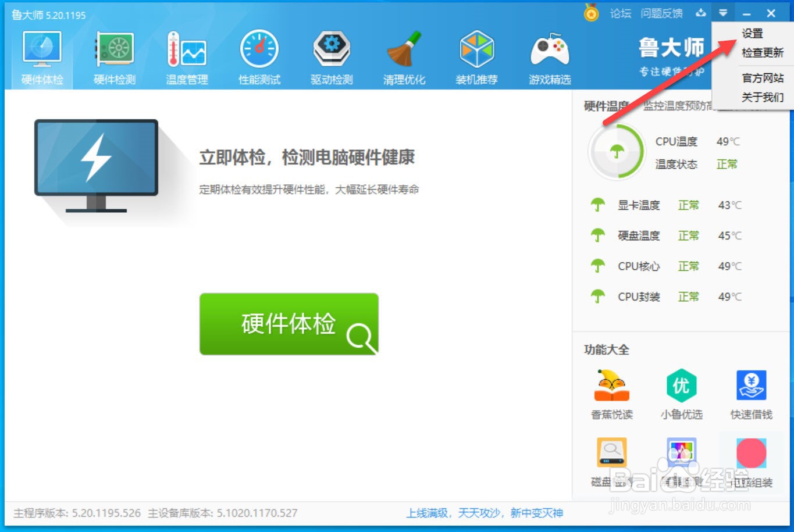Open the 性能测试 performance test icon
This screenshot has height=532, width=794.
tap(259, 49)
